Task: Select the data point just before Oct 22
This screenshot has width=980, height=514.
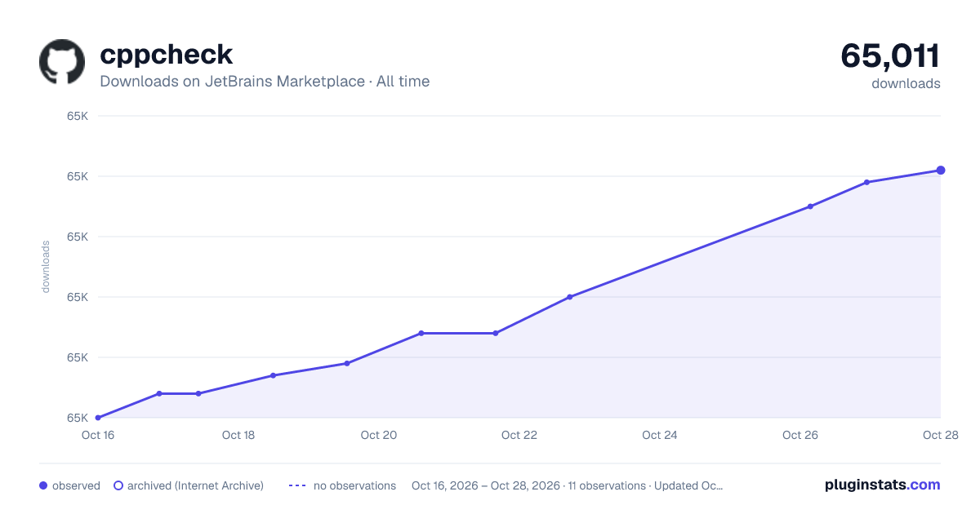Action: [496, 333]
